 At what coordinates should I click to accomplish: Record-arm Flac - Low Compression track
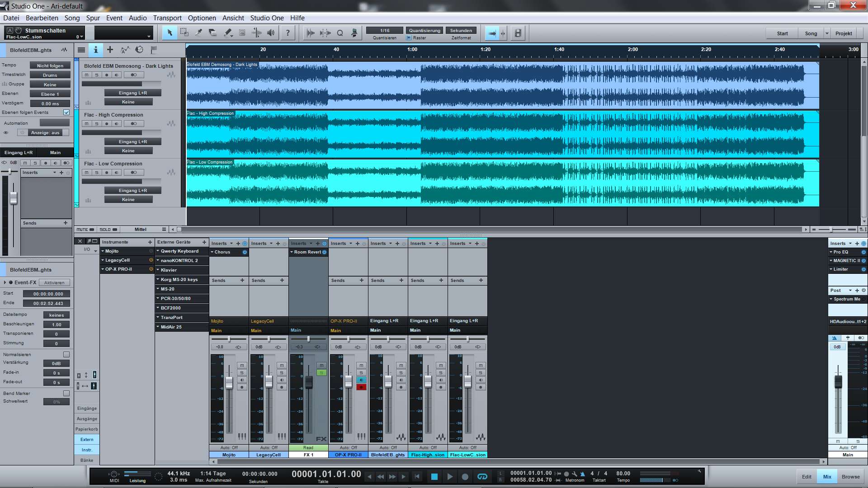tap(107, 173)
